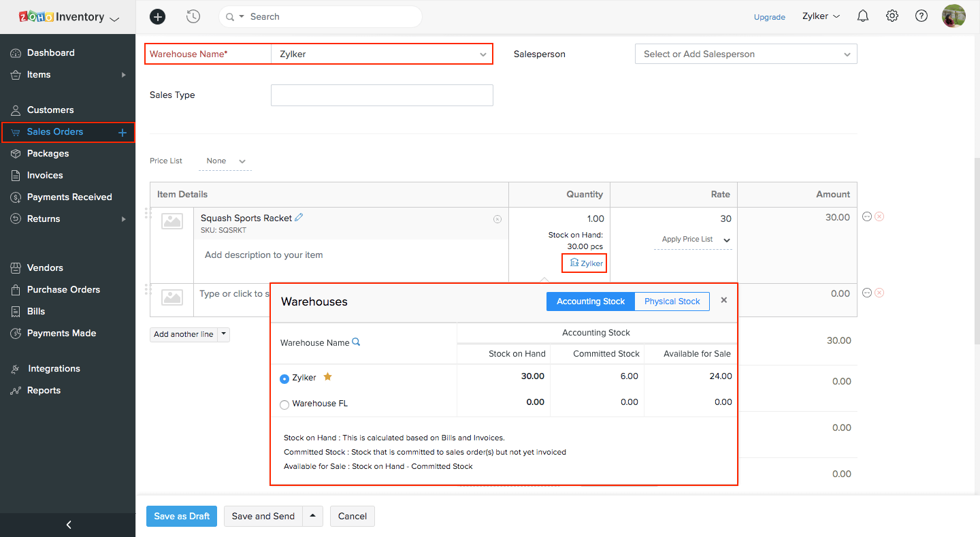
Task: Add new sales order via sidebar plus
Action: click(122, 133)
